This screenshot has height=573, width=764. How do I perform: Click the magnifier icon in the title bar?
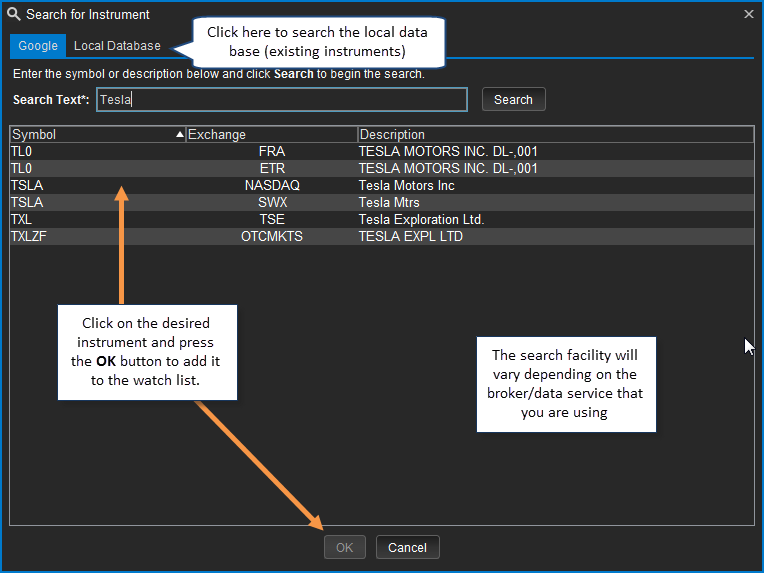click(14, 14)
